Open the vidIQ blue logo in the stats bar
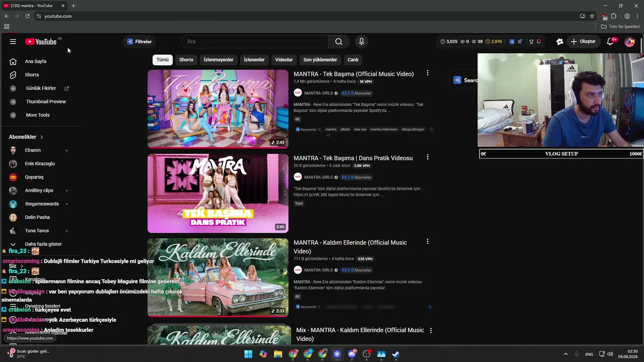 (512, 42)
